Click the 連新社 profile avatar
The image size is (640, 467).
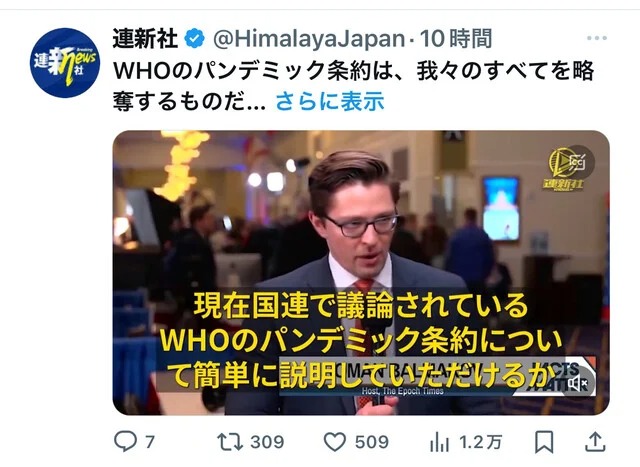(x=65, y=62)
